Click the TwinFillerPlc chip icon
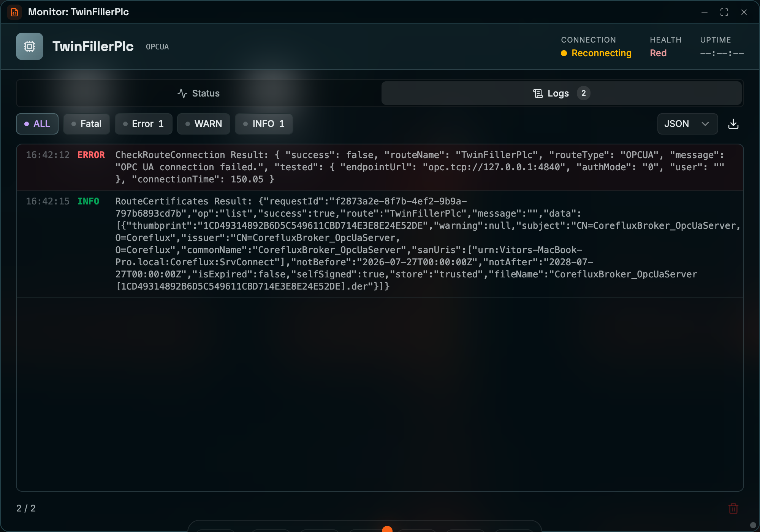 click(30, 46)
